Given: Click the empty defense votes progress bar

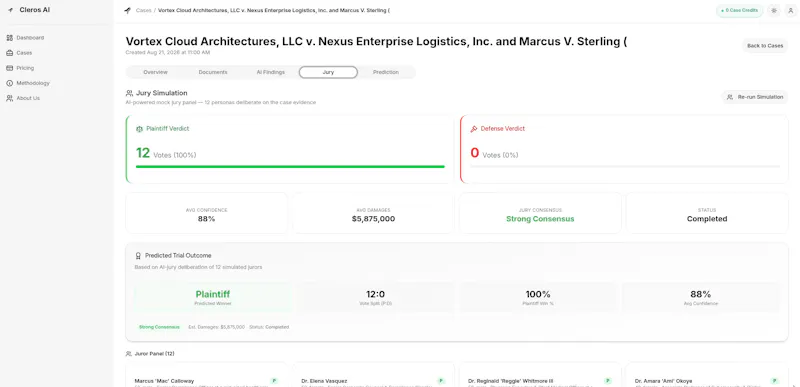Looking at the screenshot, I should pos(625,166).
